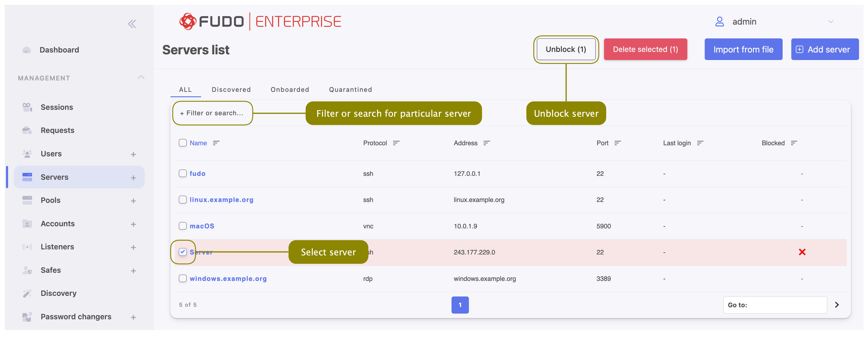Toggle the select-all Name header checkbox
The width and height of the screenshot is (868, 337).
[x=183, y=143]
